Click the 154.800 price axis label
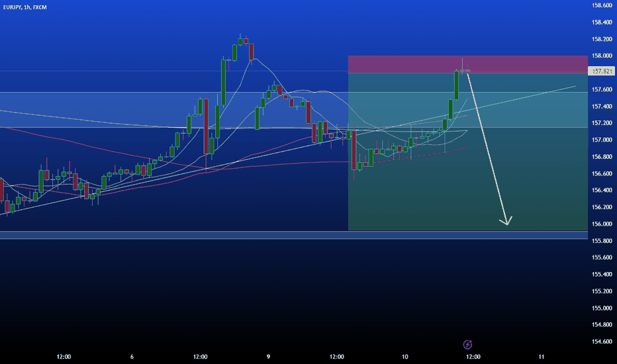 point(602,325)
